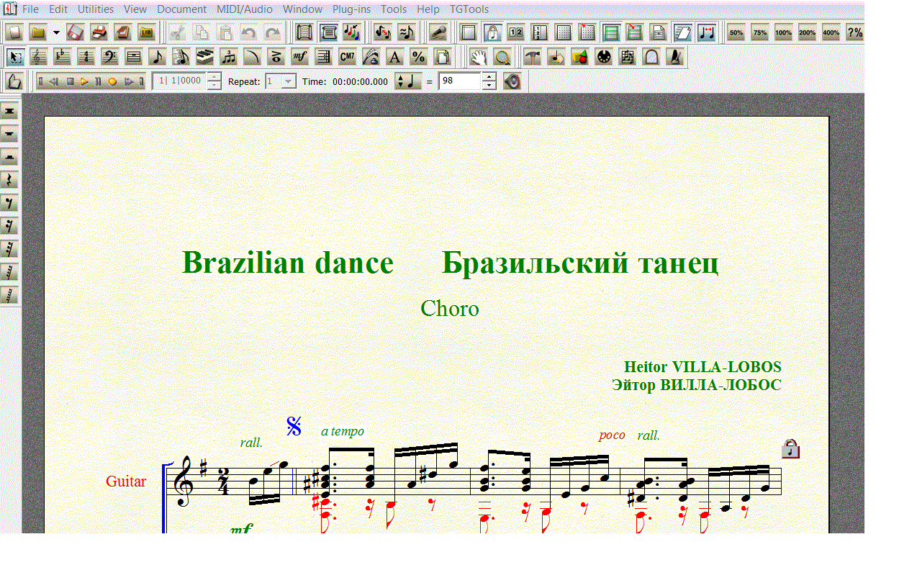
Task: Toggle the green staves toolbar button
Action: (611, 32)
